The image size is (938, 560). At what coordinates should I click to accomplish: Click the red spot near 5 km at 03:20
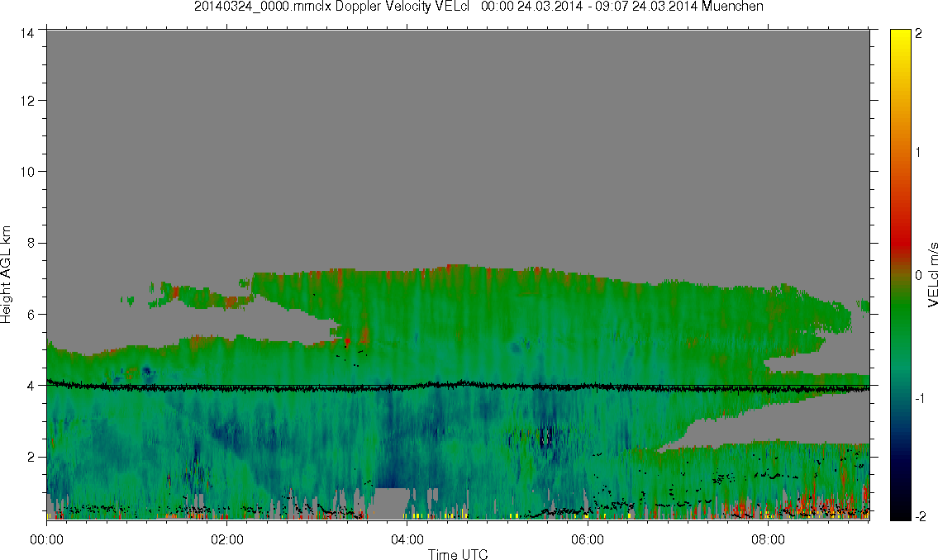[347, 341]
